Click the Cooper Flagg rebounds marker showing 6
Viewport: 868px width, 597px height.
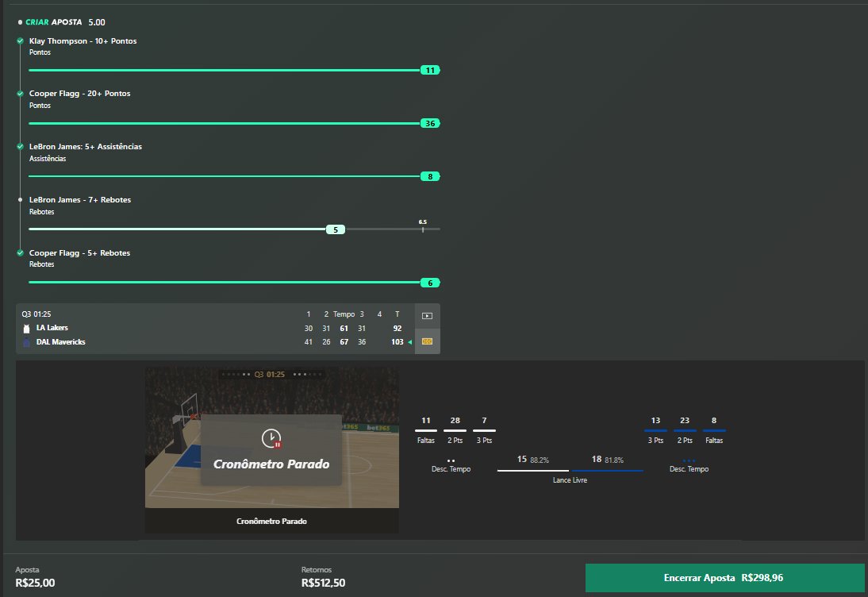coord(430,283)
